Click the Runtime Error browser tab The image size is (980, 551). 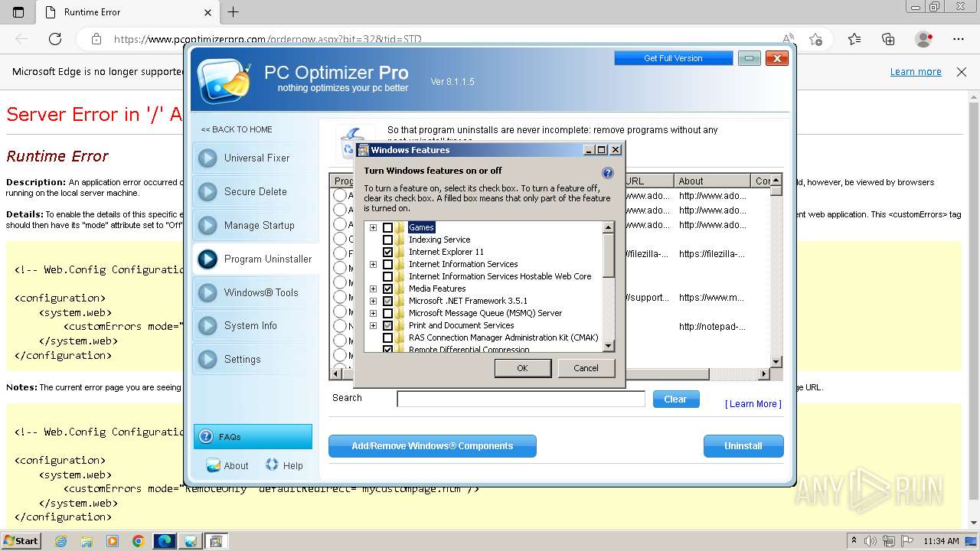[127, 12]
